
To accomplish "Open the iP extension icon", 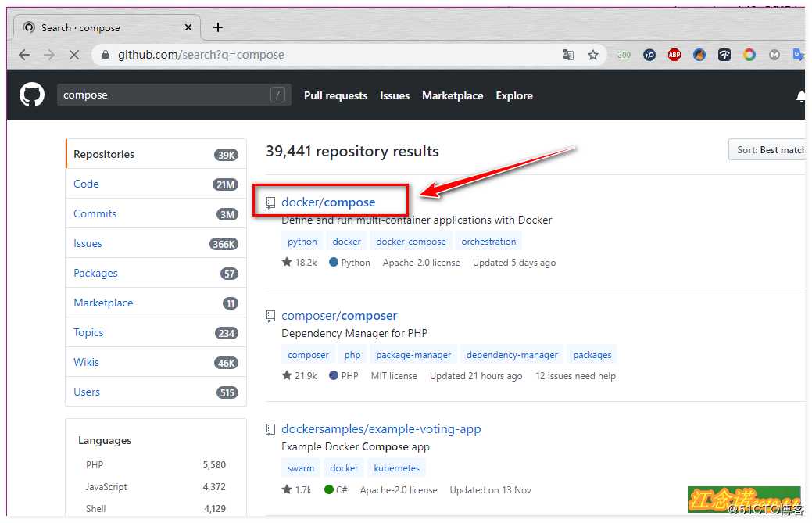I will tap(649, 55).
